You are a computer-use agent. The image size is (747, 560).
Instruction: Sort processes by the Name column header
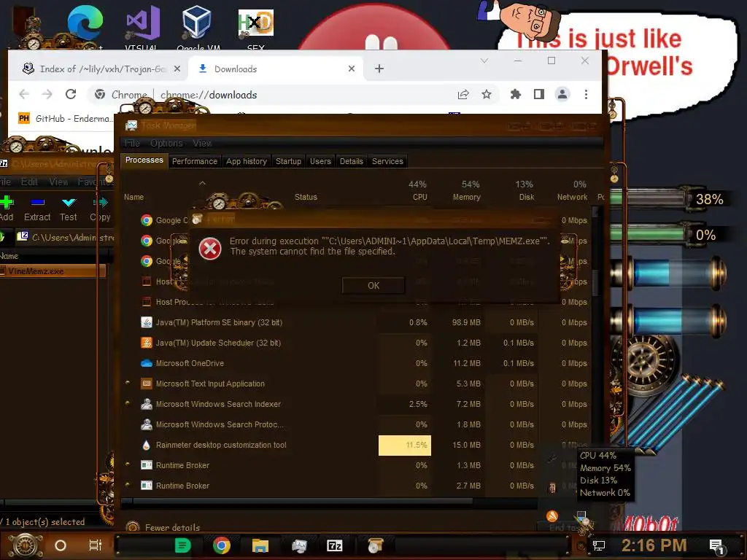(x=134, y=197)
